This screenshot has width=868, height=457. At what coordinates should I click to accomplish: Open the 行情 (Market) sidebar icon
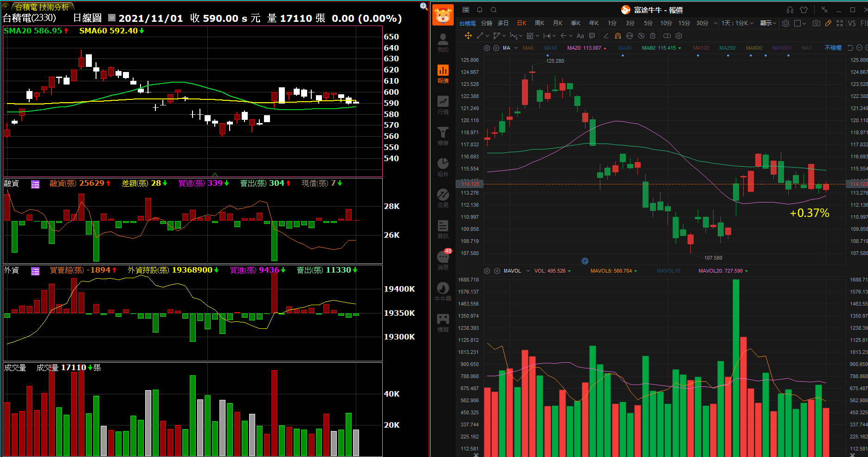coord(443,104)
